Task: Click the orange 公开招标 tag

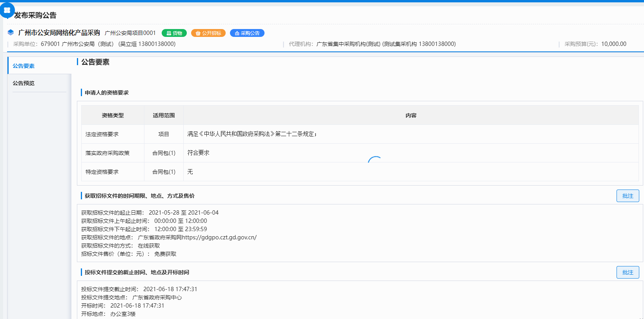Action: [x=208, y=33]
